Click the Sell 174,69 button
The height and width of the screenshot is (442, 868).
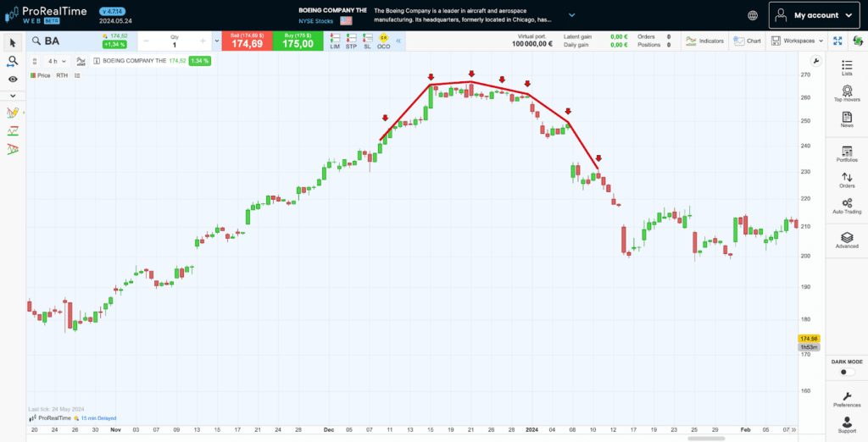click(247, 41)
